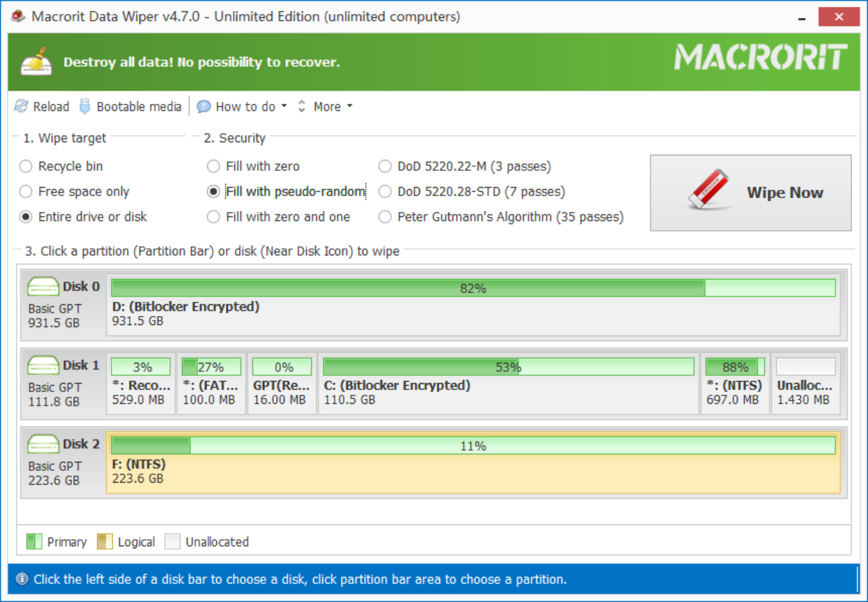Choose Peter Gutmann's Algorithm (35 passes)

pos(501,216)
